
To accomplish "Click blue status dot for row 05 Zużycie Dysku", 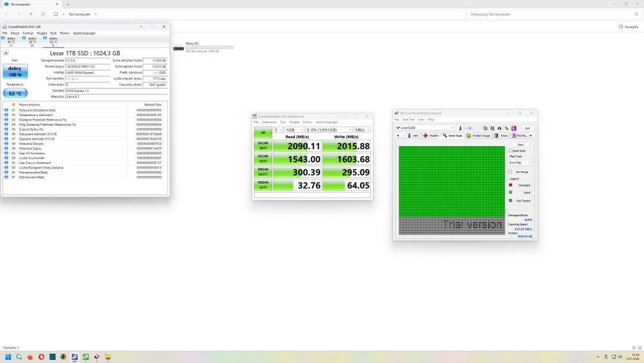I will (6, 129).
